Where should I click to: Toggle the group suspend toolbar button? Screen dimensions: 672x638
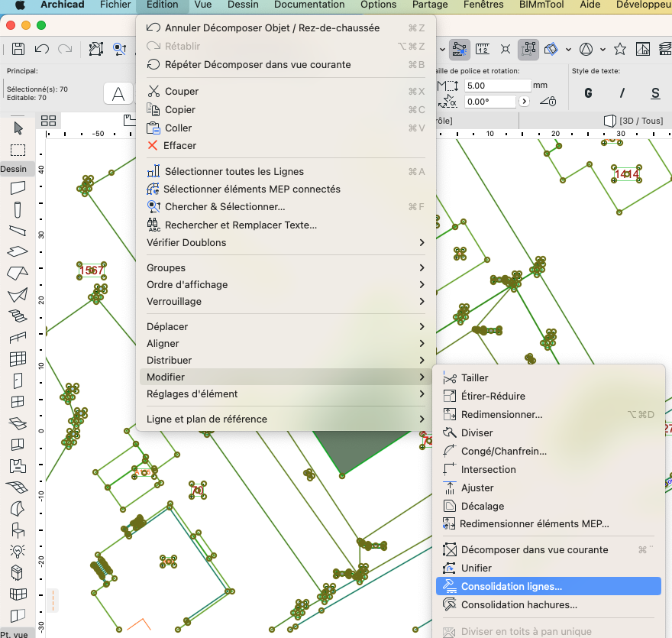[x=528, y=49]
